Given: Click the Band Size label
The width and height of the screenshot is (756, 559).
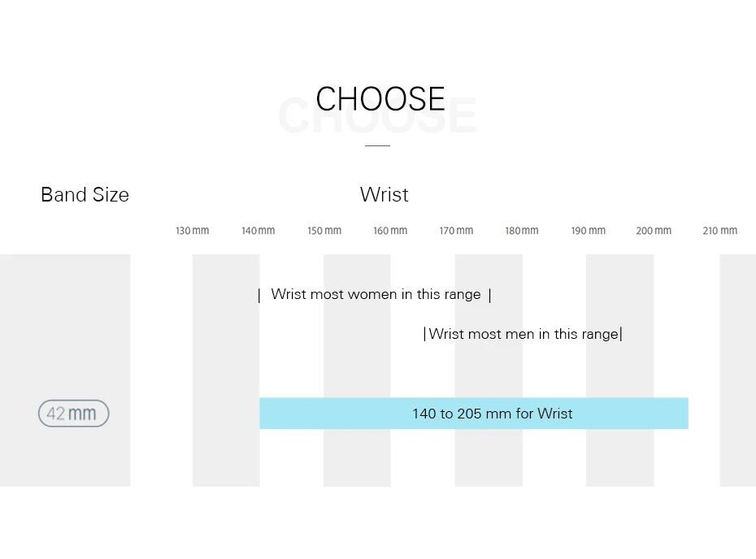Looking at the screenshot, I should [x=85, y=195].
